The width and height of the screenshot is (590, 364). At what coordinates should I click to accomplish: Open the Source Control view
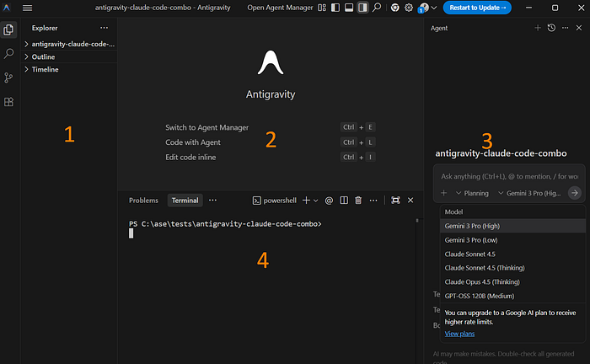[x=8, y=78]
